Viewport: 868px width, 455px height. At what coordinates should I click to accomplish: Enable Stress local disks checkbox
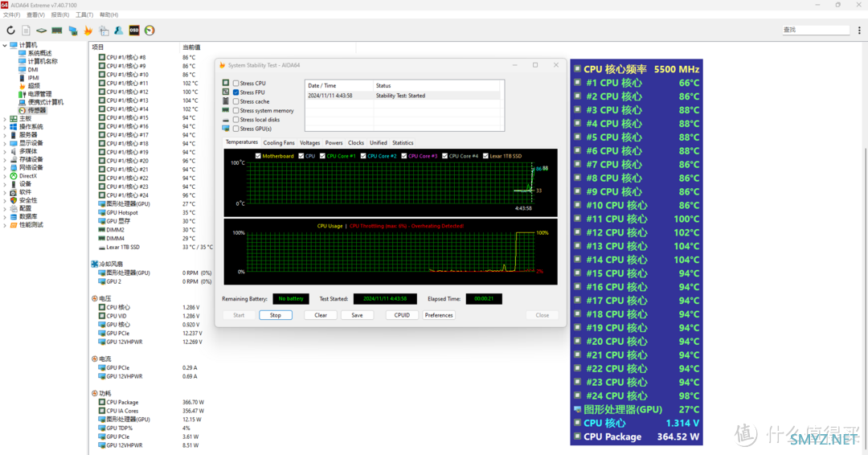tap(235, 120)
